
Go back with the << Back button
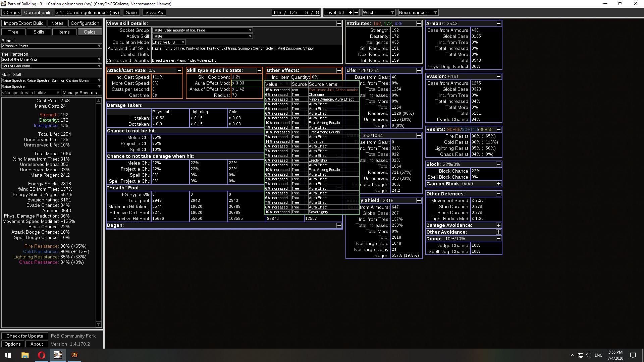[11, 12]
